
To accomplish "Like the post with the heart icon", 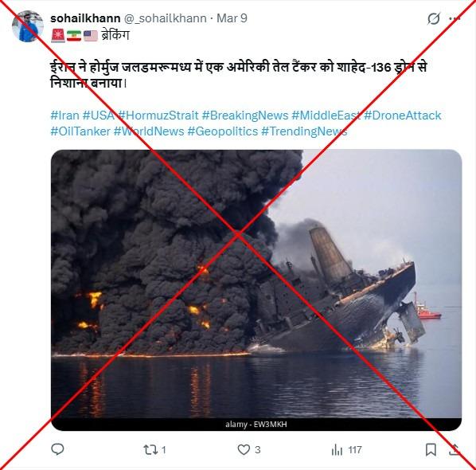I will (x=244, y=449).
